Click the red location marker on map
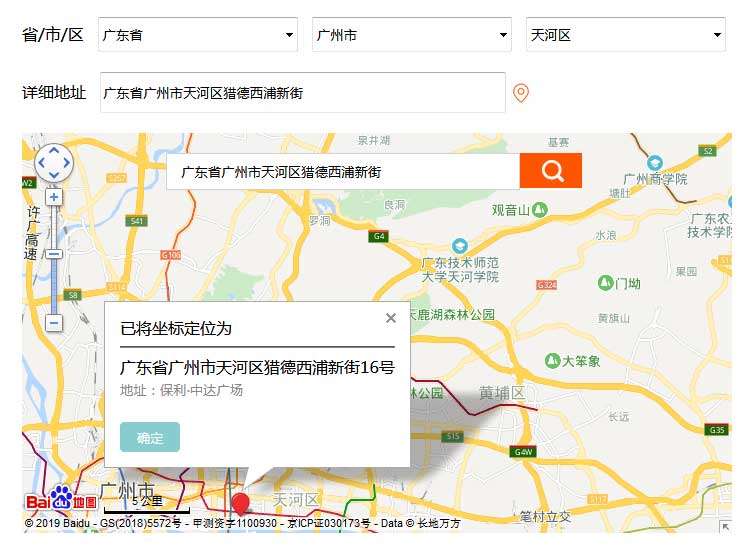 240,503
